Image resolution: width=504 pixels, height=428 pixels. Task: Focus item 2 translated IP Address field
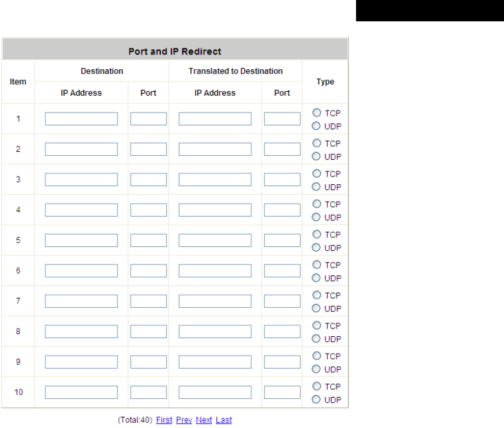(215, 149)
